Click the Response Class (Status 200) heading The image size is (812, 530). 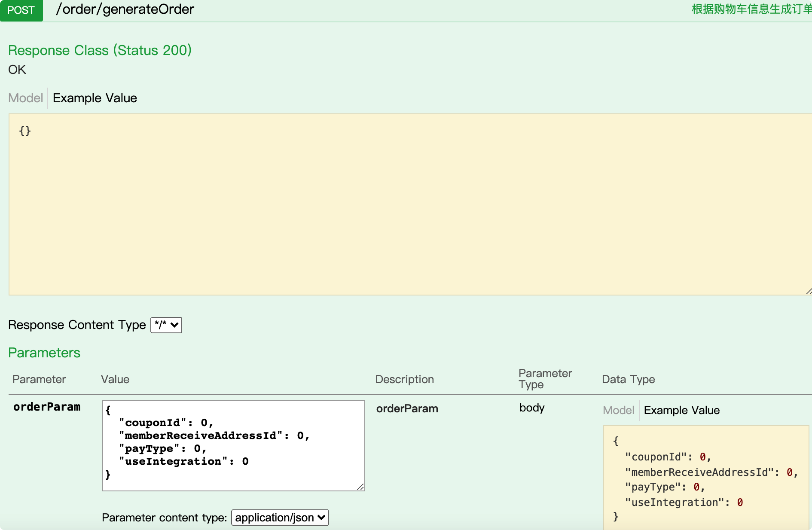click(100, 50)
